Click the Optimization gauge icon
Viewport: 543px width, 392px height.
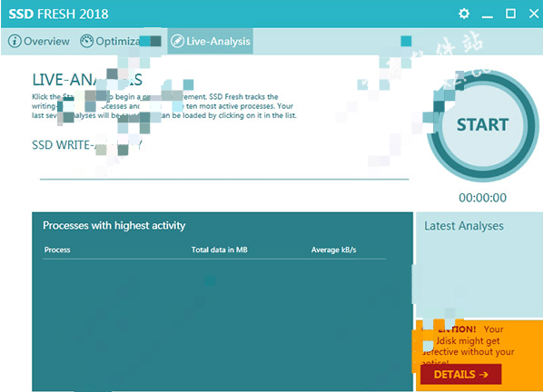[x=86, y=41]
